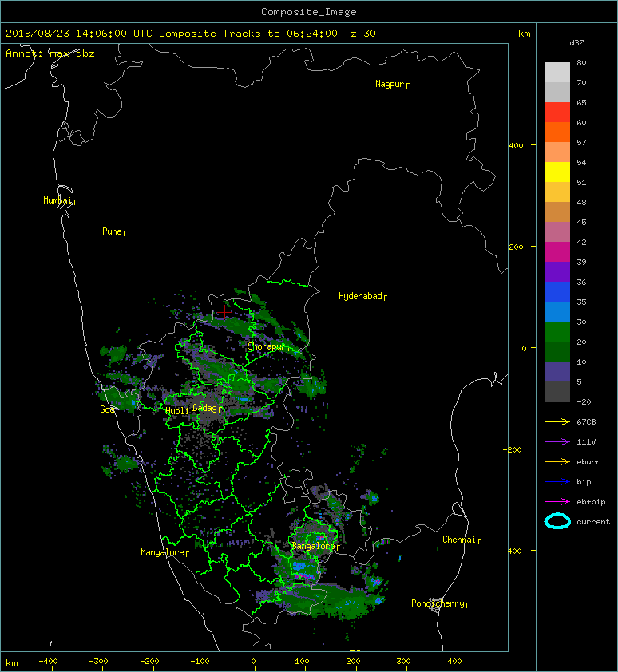The width and height of the screenshot is (618, 672).
Task: Click the 'eb+bip' legend label
Action: click(x=591, y=502)
